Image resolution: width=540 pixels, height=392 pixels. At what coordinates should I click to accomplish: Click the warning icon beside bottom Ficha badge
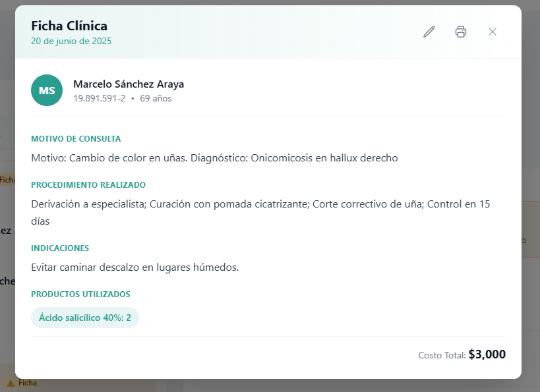pyautogui.click(x=10, y=383)
